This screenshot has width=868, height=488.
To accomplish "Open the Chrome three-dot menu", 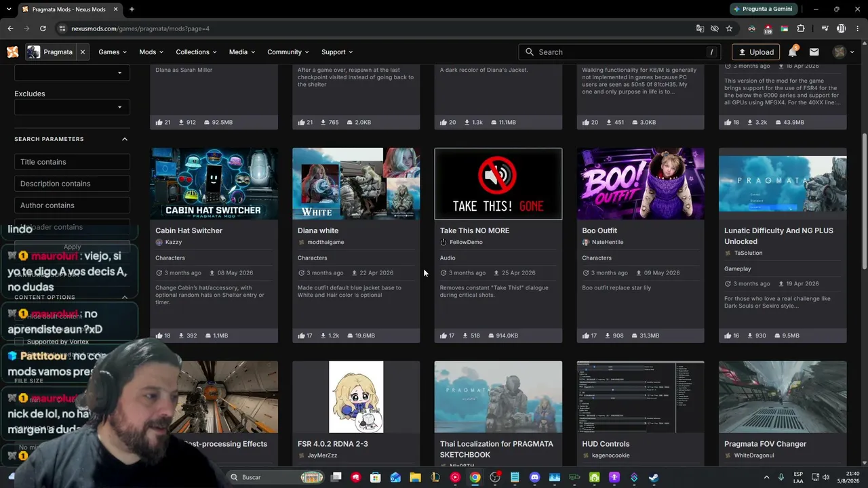I will (x=857, y=28).
